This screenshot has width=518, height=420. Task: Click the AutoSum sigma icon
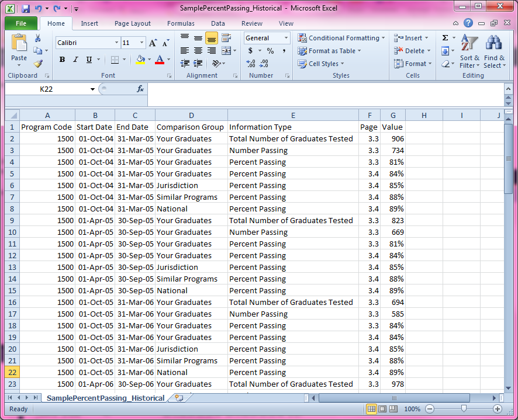coord(446,37)
